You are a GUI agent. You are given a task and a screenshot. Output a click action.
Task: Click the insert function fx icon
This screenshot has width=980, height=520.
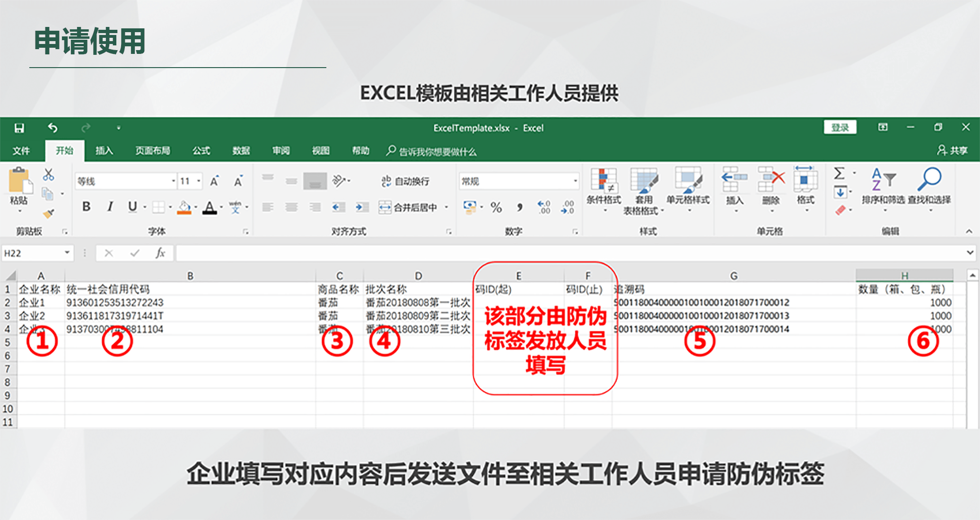click(x=160, y=253)
